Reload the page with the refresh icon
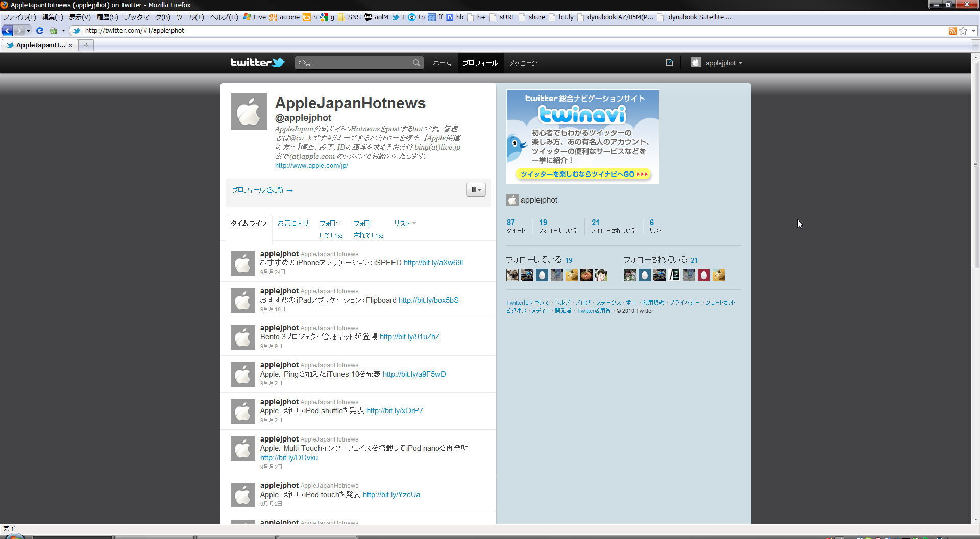This screenshot has height=539, width=980. (40, 31)
